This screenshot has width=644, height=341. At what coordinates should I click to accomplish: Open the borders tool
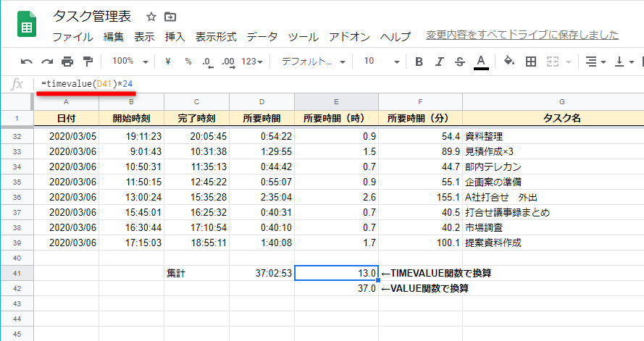click(531, 62)
